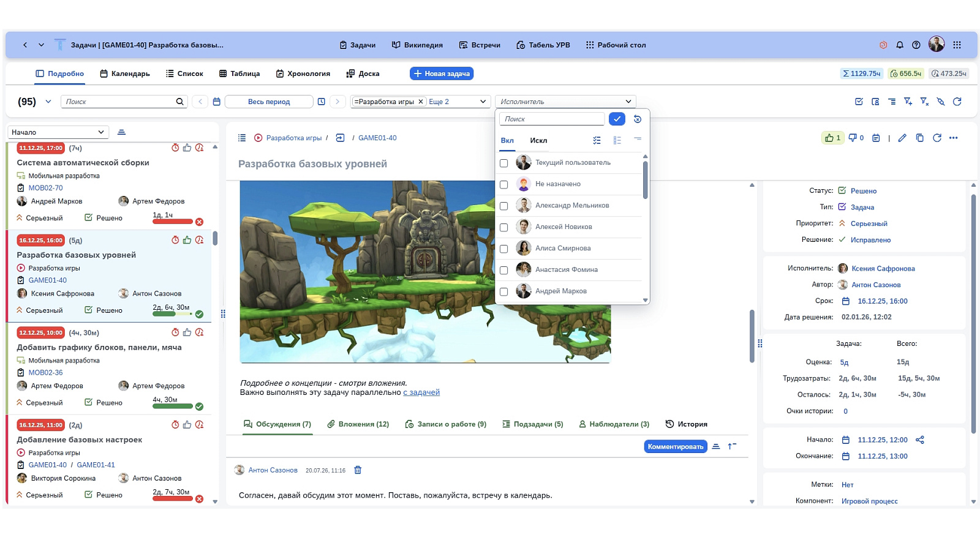Click the refresh icon in filter toolbar

[957, 102]
